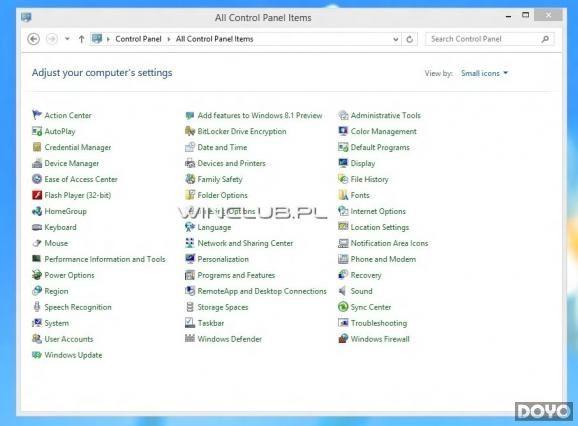Viewport: 578px width, 426px height.
Task: Open Phone and Modem link
Action: click(x=383, y=259)
